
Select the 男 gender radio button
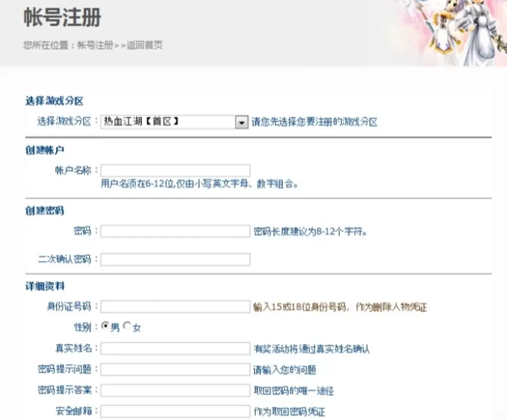(105, 326)
